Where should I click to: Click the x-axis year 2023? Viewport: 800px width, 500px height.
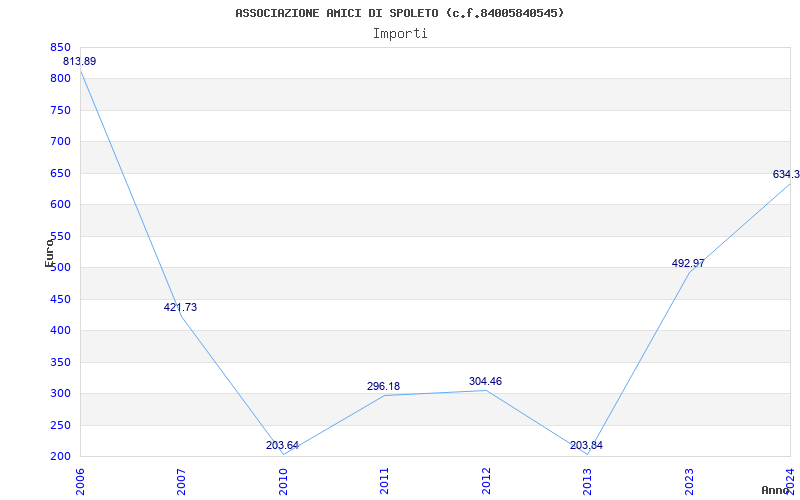point(689,481)
